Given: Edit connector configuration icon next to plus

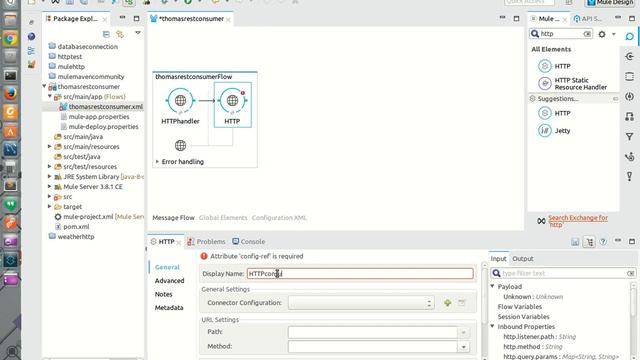Looking at the screenshot, I should click(x=462, y=303).
